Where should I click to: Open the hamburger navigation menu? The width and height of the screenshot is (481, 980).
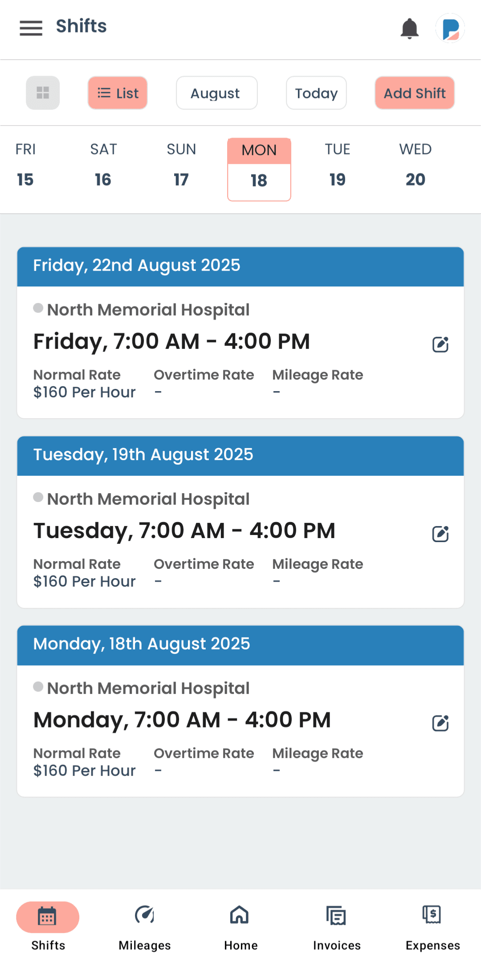point(31,28)
